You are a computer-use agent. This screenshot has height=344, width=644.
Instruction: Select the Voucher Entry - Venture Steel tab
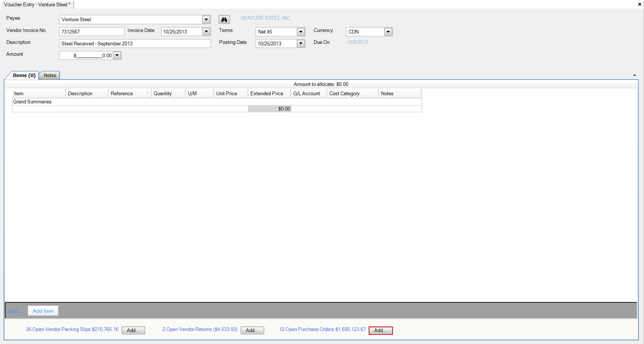tap(37, 4)
